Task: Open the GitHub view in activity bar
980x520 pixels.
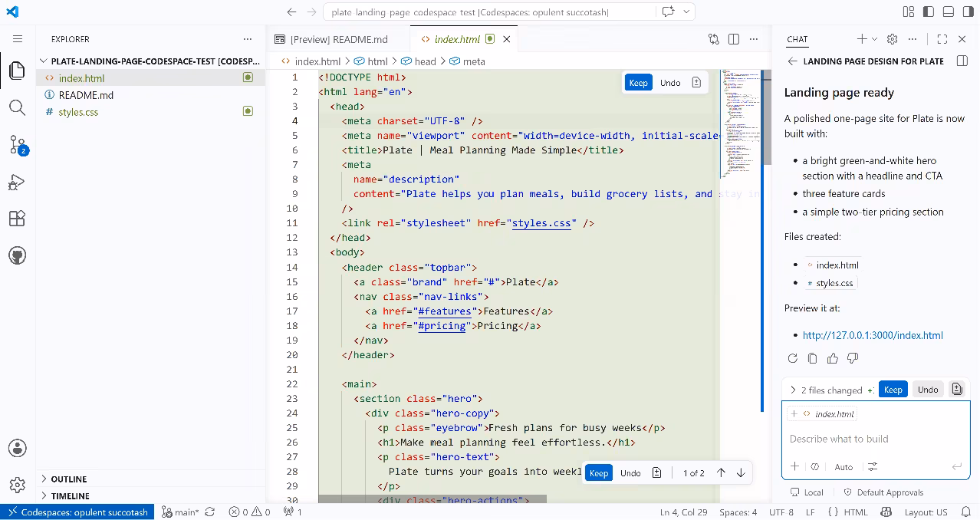Action: point(17,255)
